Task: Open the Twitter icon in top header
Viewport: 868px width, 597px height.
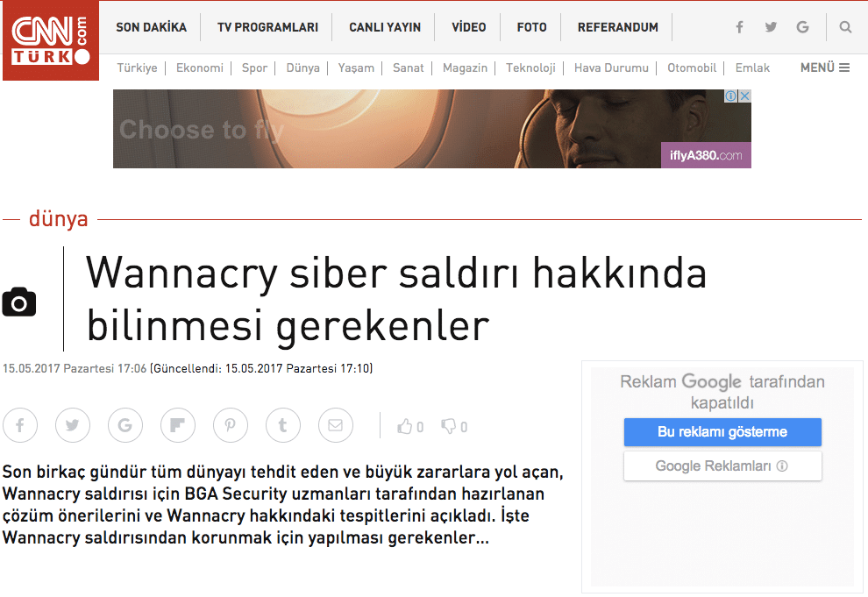Action: (771, 27)
